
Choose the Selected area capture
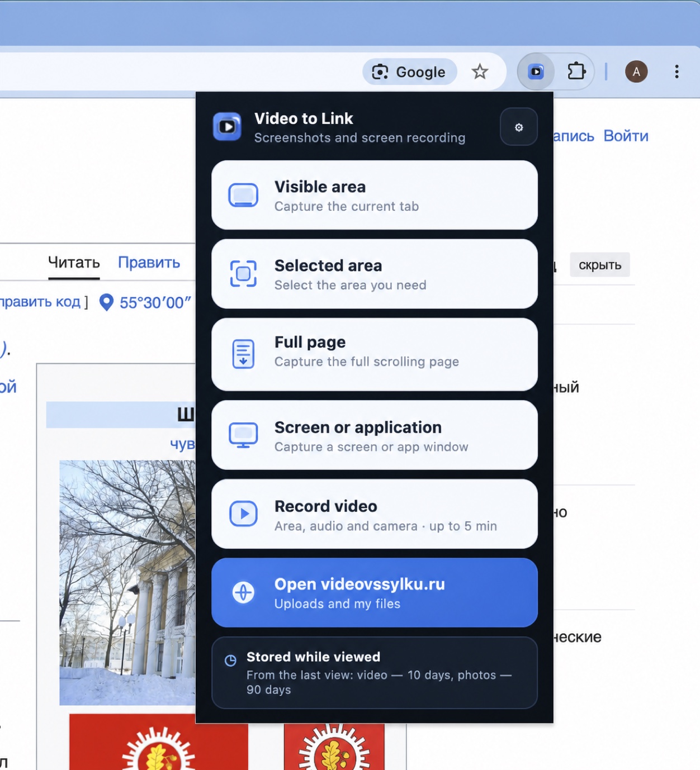[375, 274]
